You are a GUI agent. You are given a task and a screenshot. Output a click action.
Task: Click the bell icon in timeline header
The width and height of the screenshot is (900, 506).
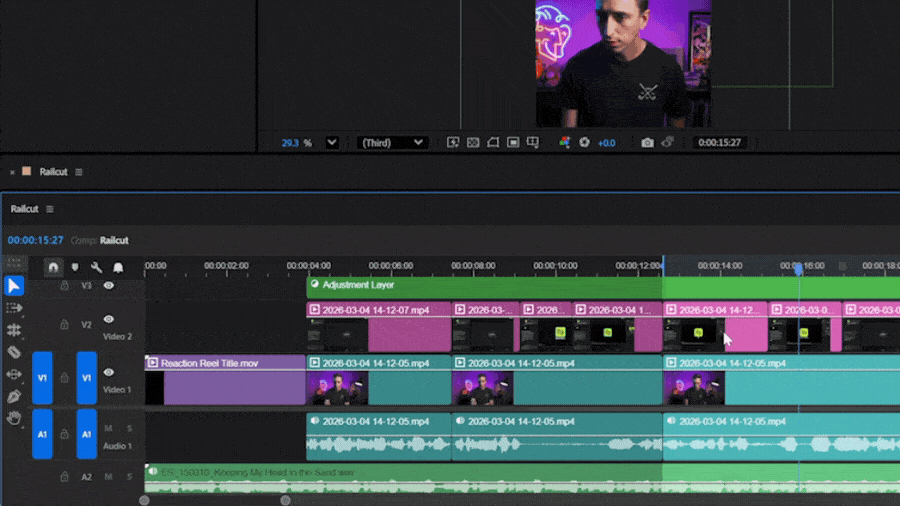[118, 267]
